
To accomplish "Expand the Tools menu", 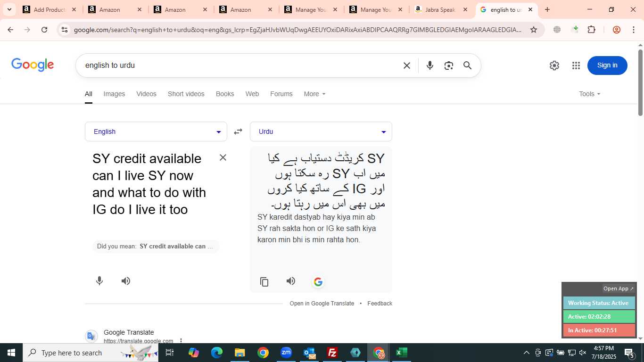I will 590,94.
